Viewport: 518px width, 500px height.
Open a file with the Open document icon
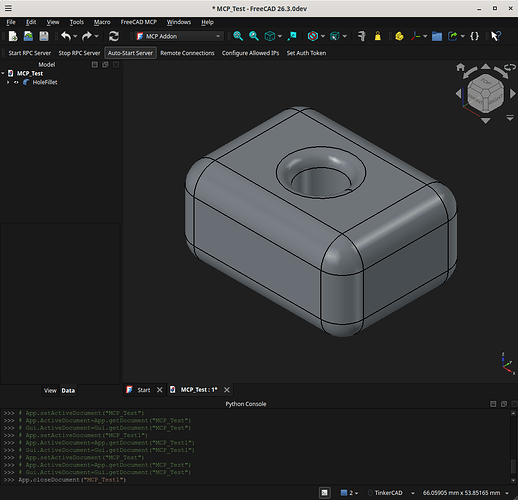point(28,36)
